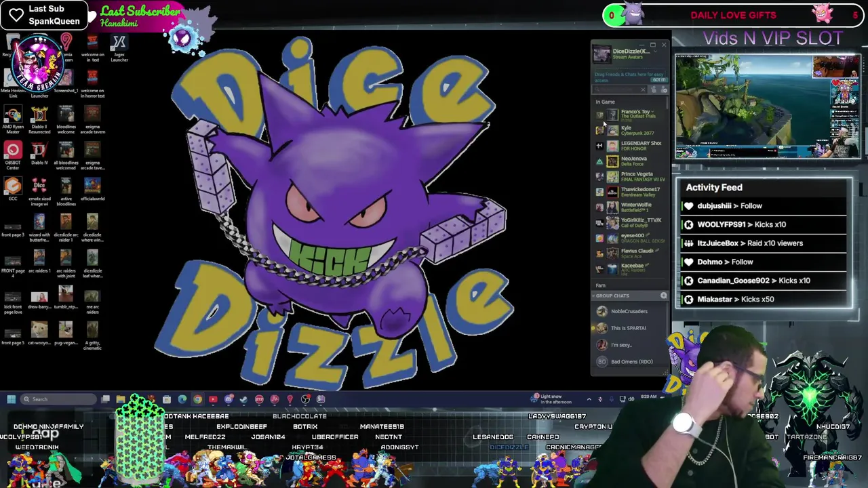Open the OBSBOT Center desktop icon
The image size is (868, 488).
pyautogui.click(x=13, y=156)
